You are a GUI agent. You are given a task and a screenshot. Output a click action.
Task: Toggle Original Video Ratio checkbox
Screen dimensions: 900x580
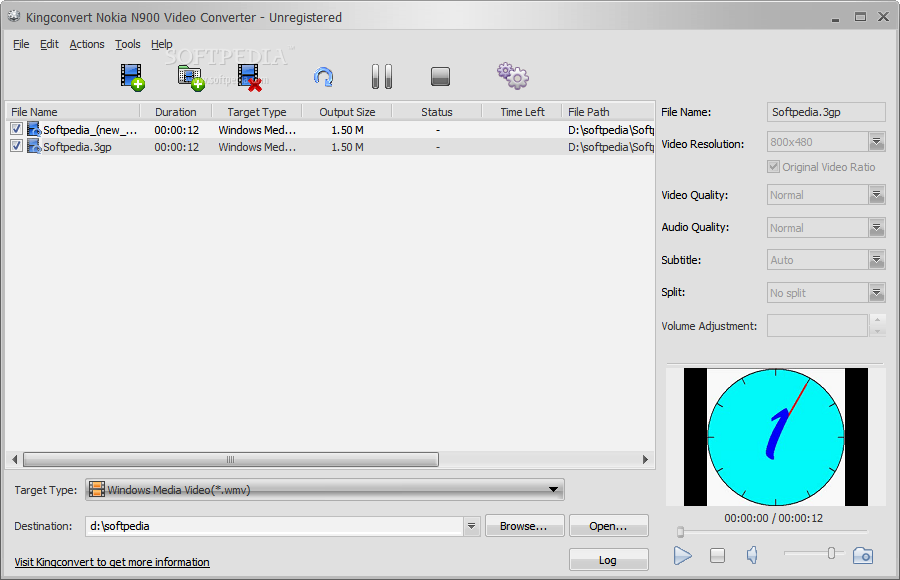(773, 167)
